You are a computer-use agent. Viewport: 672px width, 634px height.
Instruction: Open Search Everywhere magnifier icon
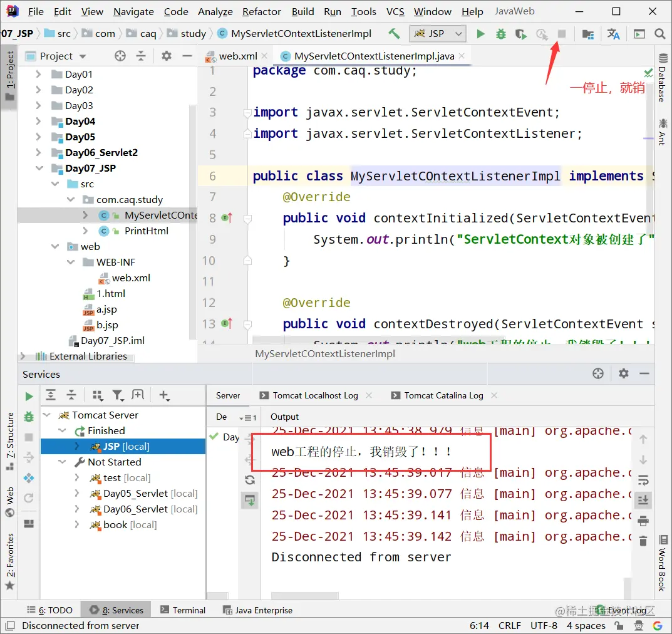point(659,33)
